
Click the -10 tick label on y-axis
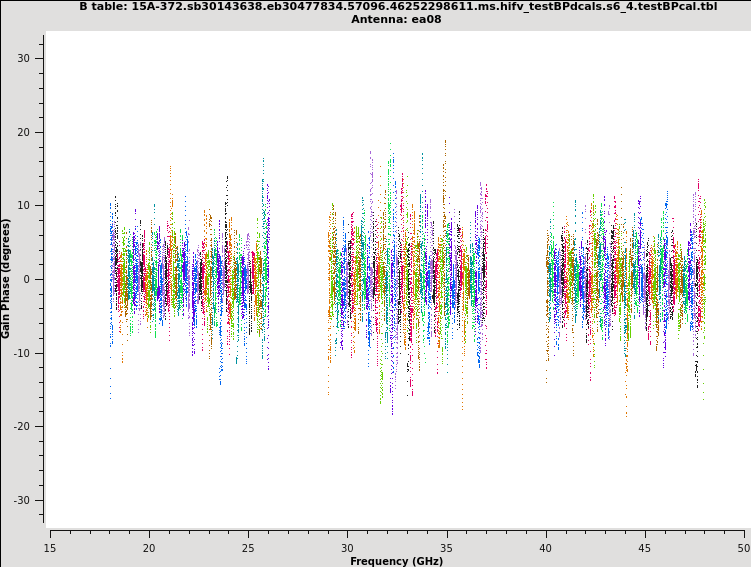pos(22,353)
